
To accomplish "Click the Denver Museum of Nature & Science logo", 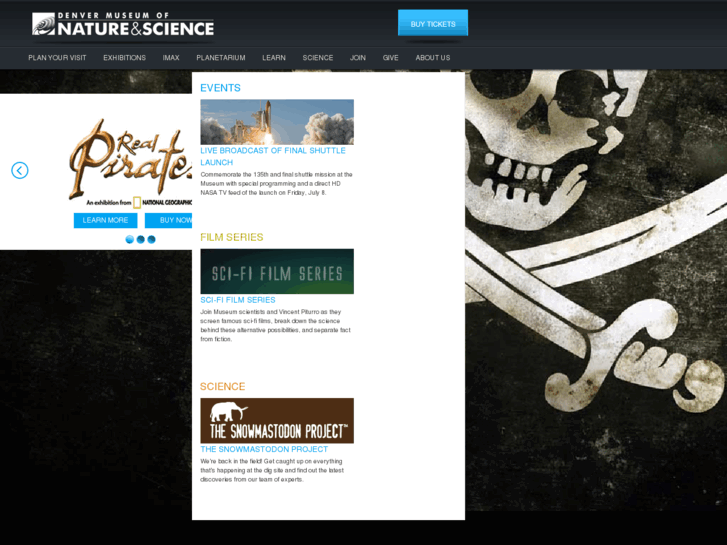I will point(123,24).
